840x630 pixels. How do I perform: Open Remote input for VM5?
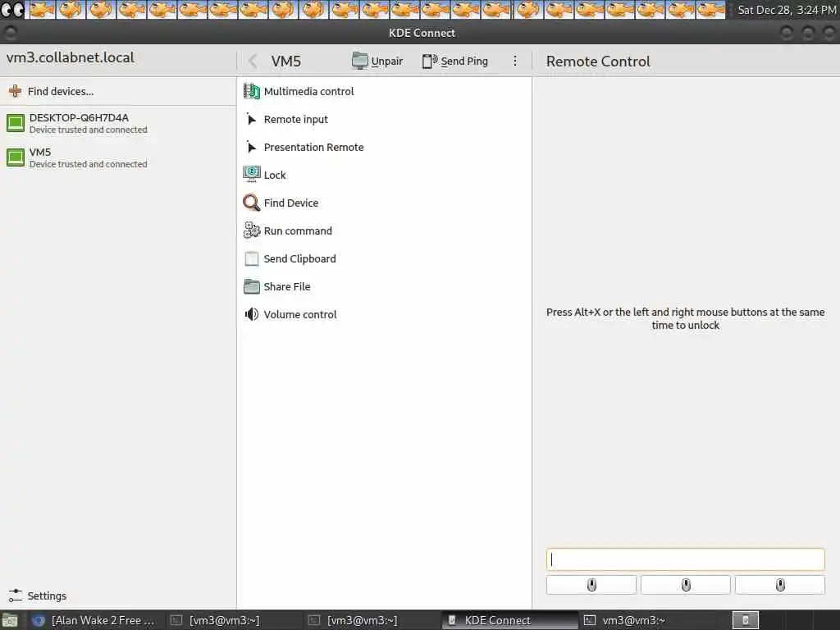pyautogui.click(x=384, y=120)
